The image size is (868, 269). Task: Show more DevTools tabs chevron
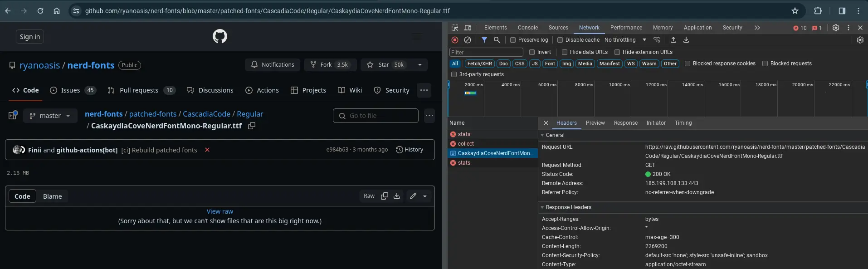click(757, 28)
